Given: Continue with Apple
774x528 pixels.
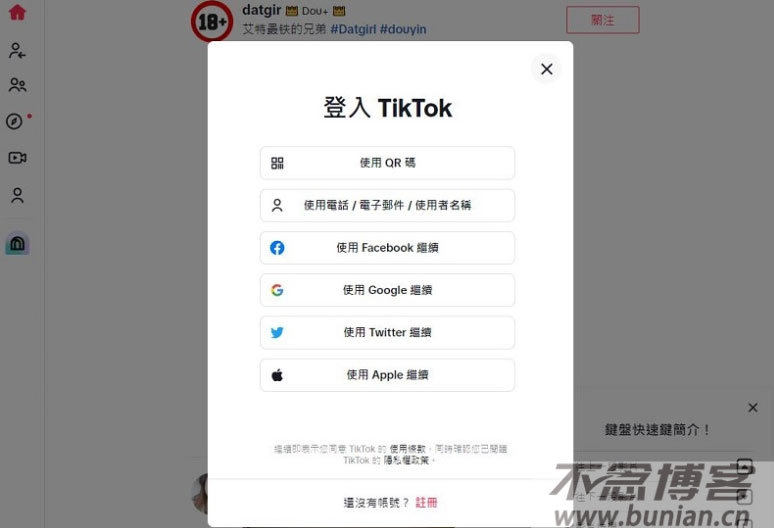Looking at the screenshot, I should [x=387, y=375].
